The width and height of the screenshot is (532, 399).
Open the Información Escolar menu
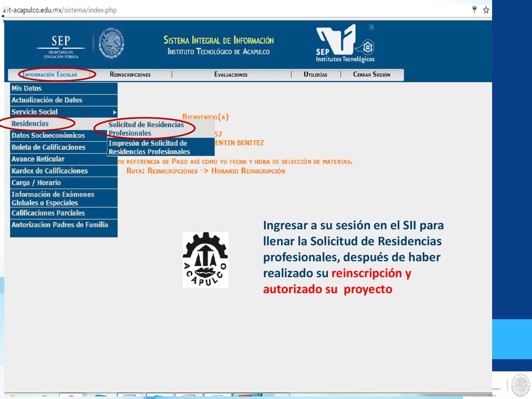pos(50,75)
